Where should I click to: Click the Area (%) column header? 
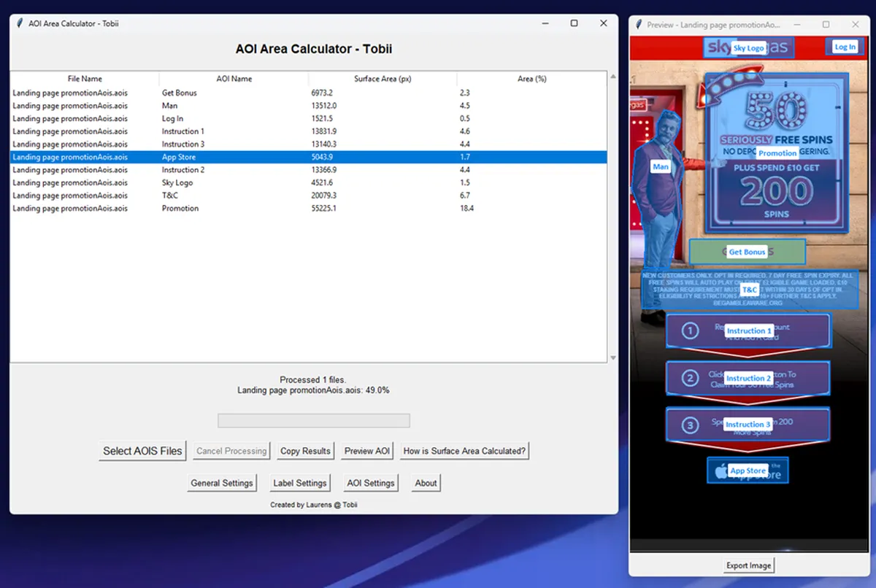[531, 79]
